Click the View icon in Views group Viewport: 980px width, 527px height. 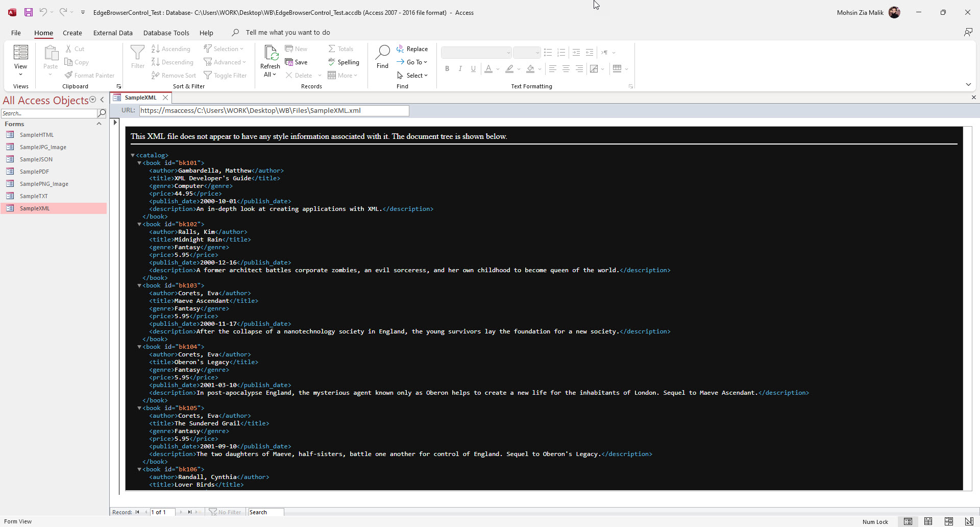point(20,53)
